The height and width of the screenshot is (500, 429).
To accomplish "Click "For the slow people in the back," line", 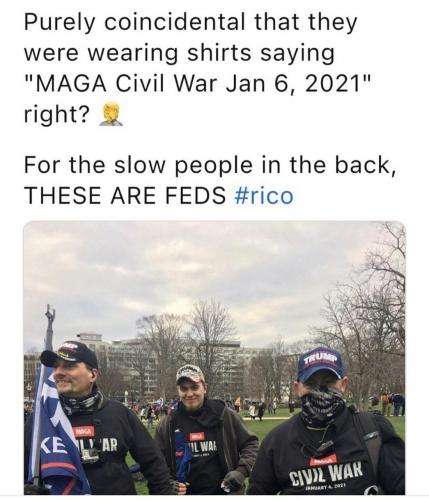I will [211, 165].
